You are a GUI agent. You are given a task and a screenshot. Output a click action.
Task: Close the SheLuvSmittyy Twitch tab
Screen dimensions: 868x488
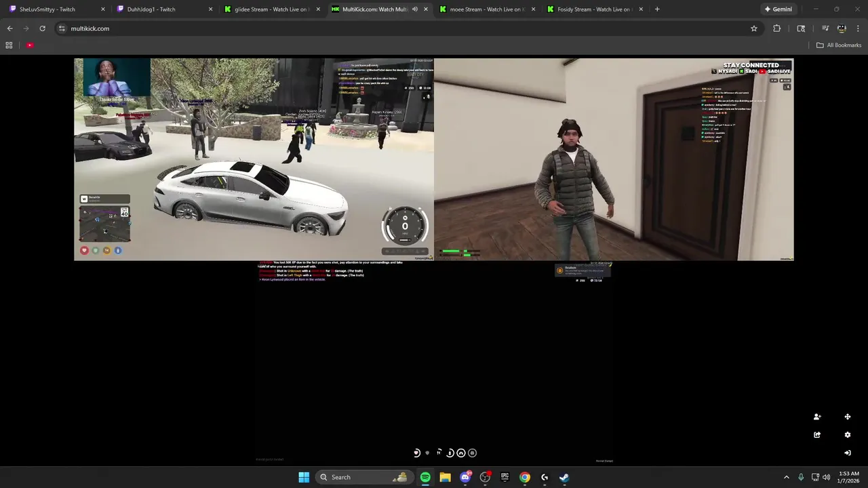[103, 9]
